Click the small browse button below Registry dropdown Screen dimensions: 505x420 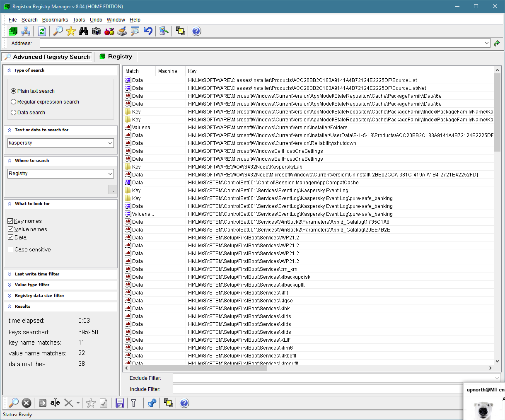point(113,190)
